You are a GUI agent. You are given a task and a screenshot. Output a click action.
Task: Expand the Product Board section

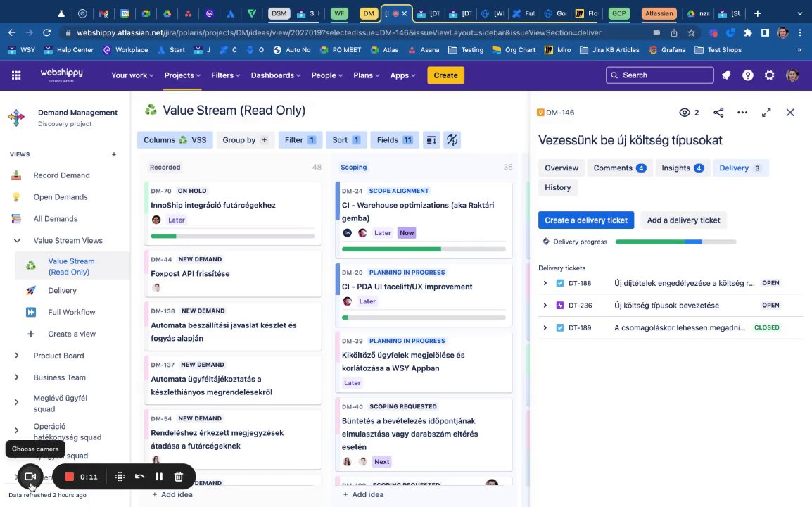[17, 356]
